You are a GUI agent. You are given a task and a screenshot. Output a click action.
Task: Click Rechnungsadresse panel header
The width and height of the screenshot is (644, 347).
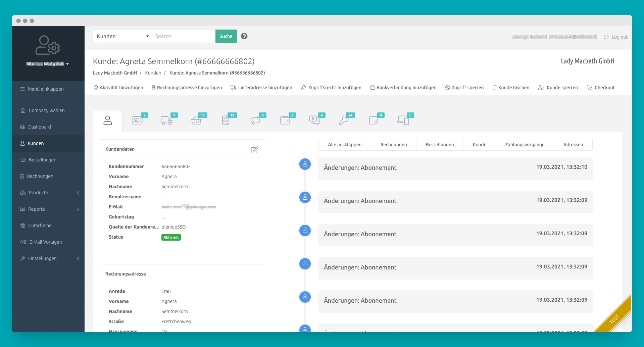point(183,274)
